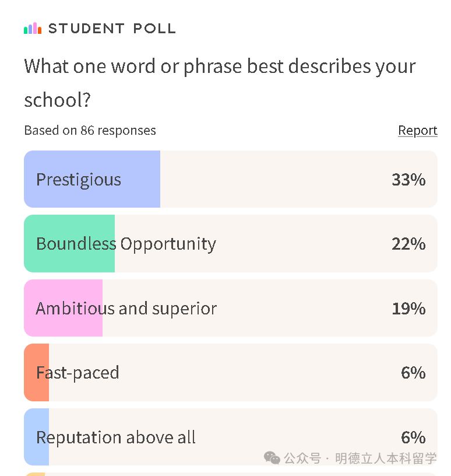Click the Based on 86 responses text
Image resolution: width=451 pixels, height=476 pixels.
90,131
